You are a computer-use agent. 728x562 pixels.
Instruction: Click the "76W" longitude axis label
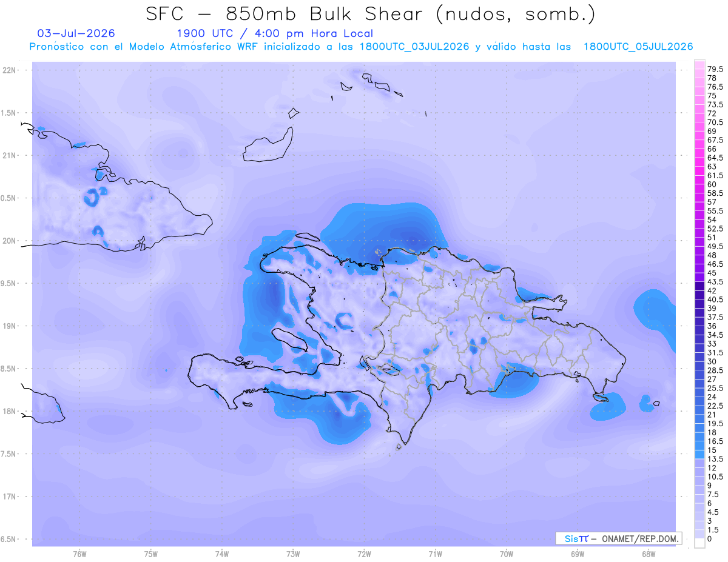pos(79,554)
